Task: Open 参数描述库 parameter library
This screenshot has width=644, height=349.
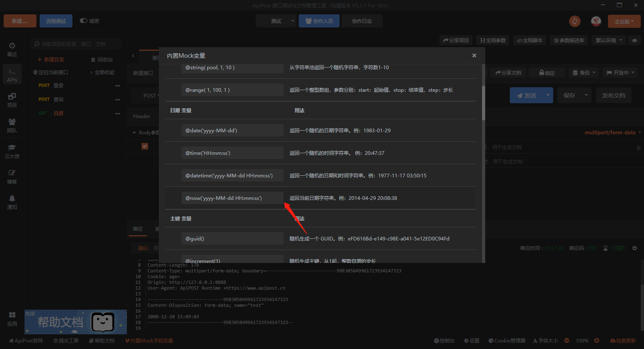Action: point(569,40)
